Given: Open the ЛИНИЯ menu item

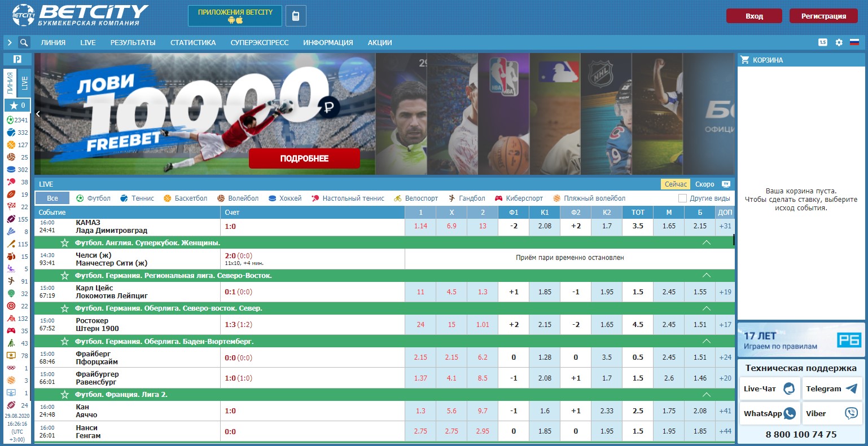Looking at the screenshot, I should (53, 42).
